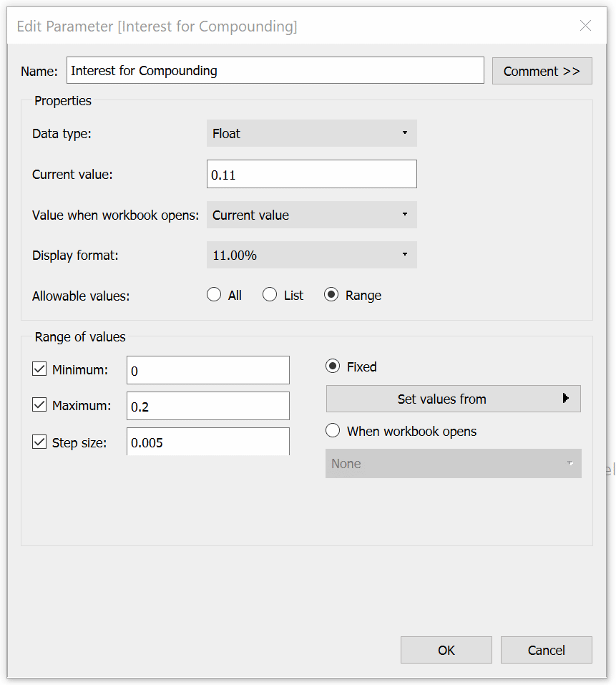Confirm the parameter with OK

click(446, 650)
